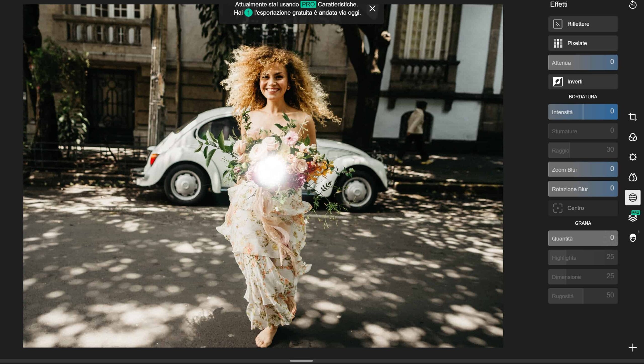Click the Inverti button
Screen dimensions: 644x364
coord(583,82)
